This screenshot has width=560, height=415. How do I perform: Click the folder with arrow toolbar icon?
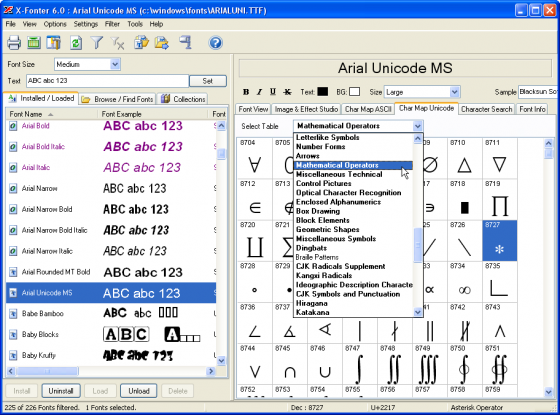coord(162,43)
